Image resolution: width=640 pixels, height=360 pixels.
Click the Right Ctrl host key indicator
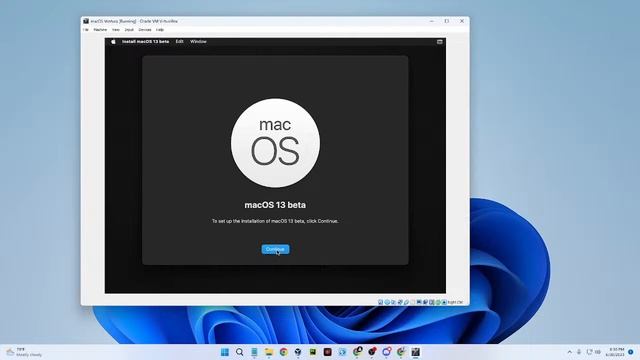pos(456,302)
